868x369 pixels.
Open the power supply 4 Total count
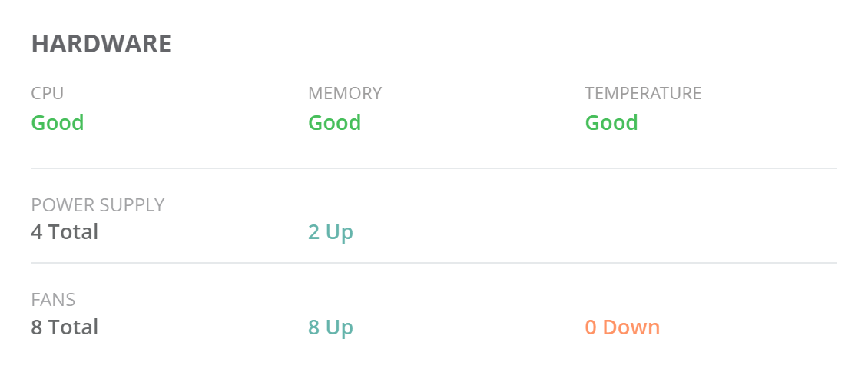[x=65, y=232]
